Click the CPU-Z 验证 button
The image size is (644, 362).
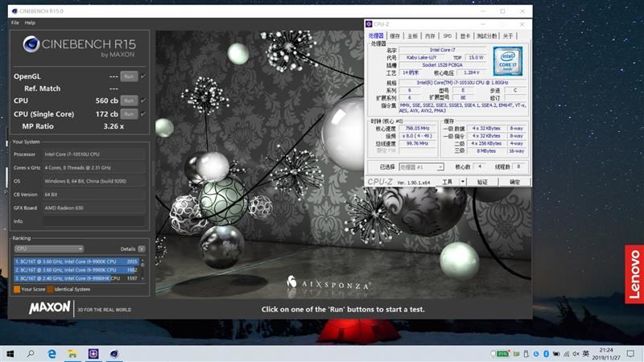click(482, 182)
